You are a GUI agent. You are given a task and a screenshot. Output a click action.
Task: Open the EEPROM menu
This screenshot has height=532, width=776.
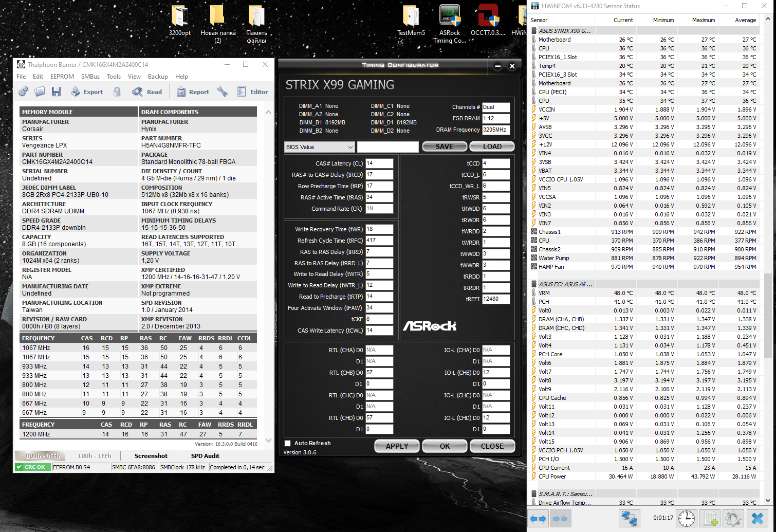click(x=62, y=77)
